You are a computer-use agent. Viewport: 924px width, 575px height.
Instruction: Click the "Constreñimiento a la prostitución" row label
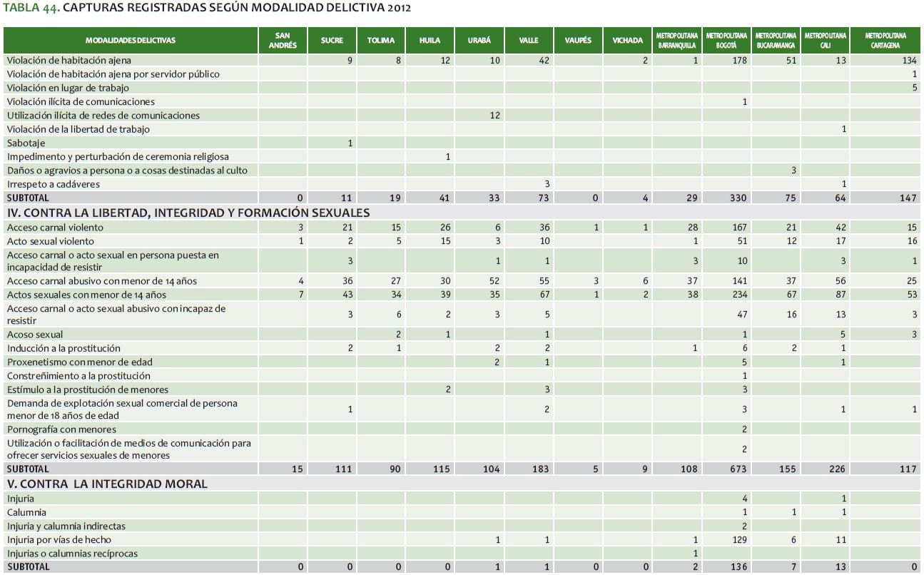pyautogui.click(x=78, y=376)
